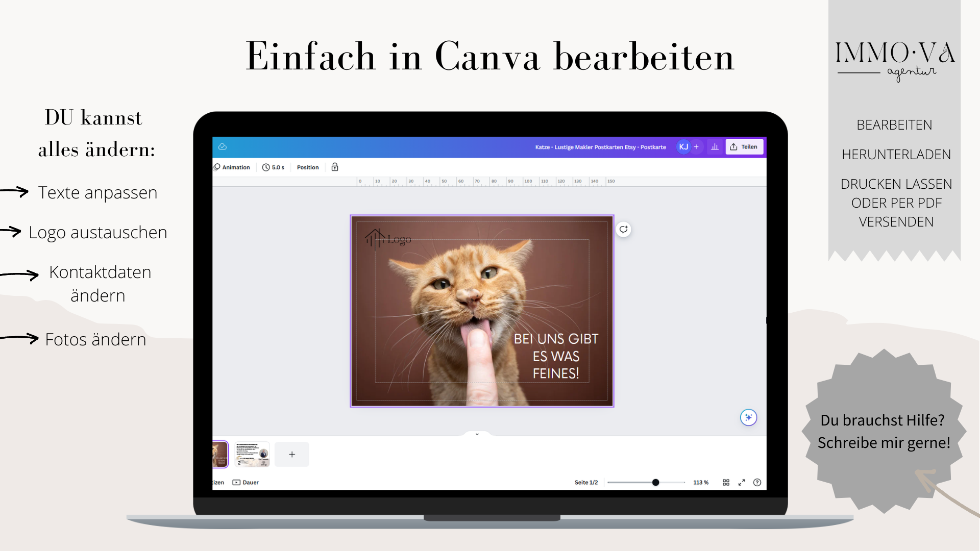Click the KJ user avatar
980x551 pixels.
tap(683, 147)
